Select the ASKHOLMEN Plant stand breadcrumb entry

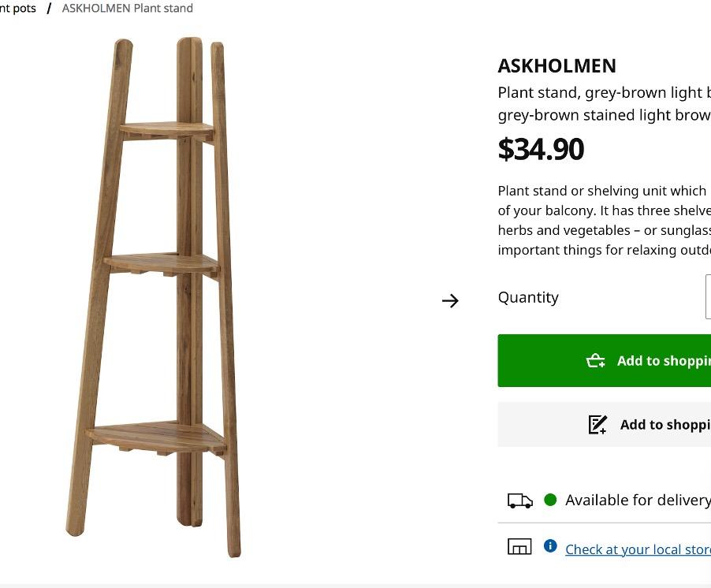pos(127,8)
